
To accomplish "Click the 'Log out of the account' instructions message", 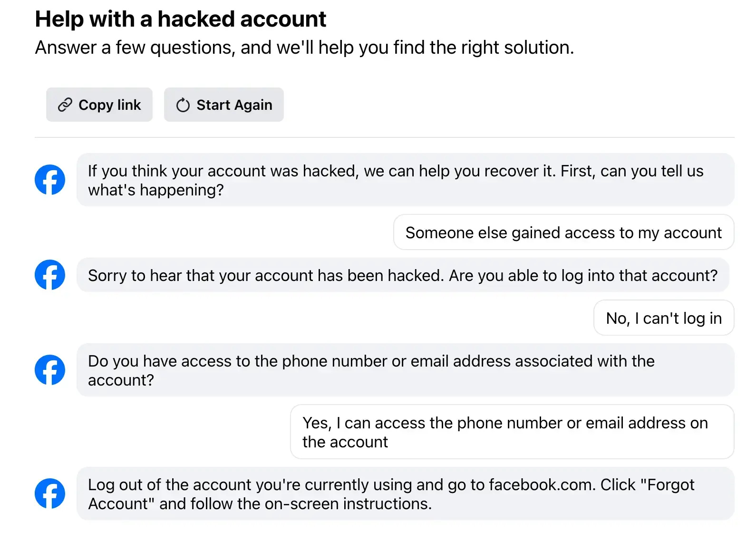I will tap(406, 494).
